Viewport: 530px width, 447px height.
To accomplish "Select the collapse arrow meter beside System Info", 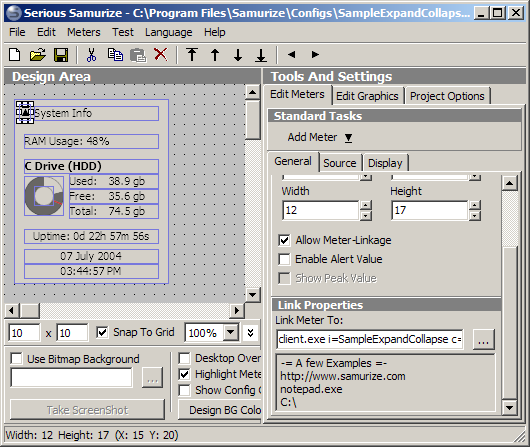I will coord(25,113).
